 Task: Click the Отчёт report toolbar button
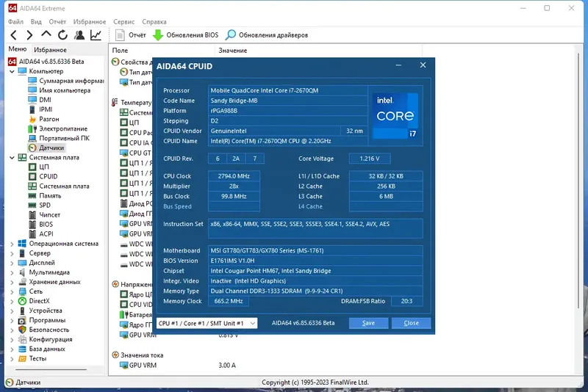pos(131,35)
